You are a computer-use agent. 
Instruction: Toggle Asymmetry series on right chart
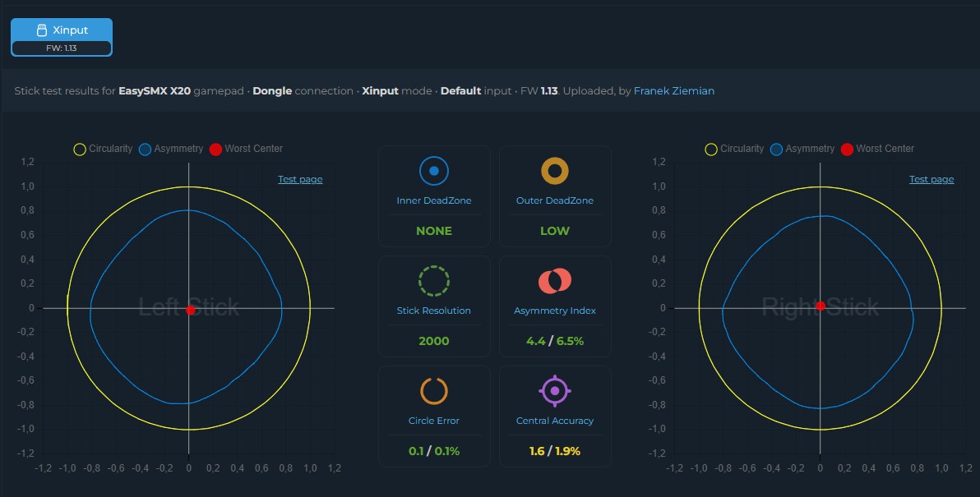tap(802, 149)
